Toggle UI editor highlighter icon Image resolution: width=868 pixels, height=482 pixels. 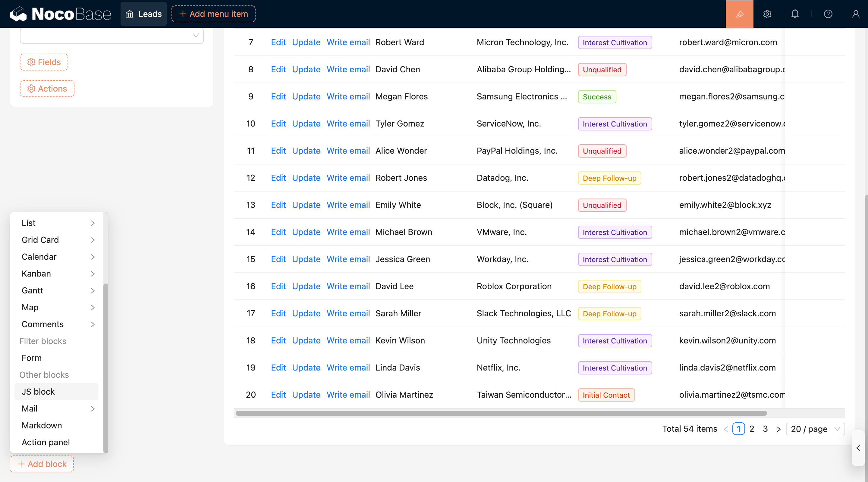click(739, 14)
